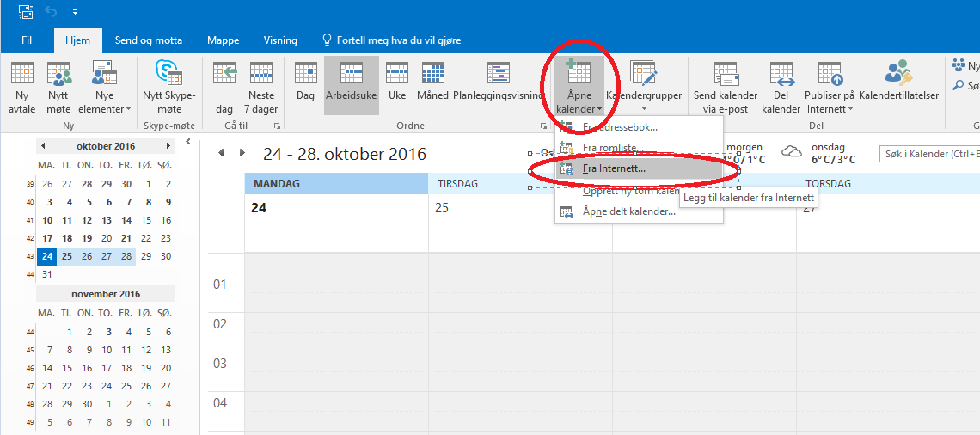Go to today with I dag

click(224, 89)
